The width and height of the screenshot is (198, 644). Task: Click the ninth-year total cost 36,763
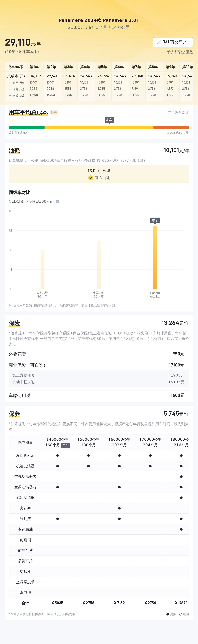click(x=171, y=76)
